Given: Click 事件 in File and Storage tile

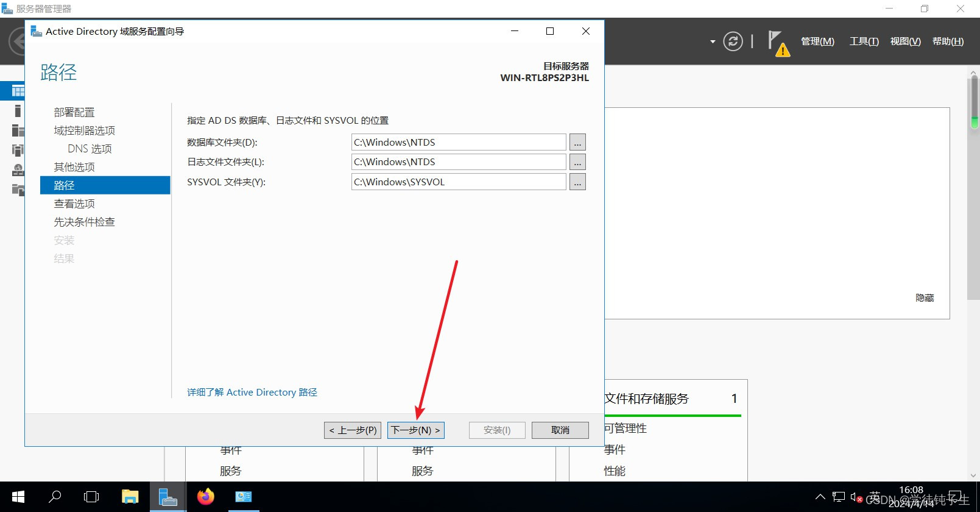Looking at the screenshot, I should (x=615, y=450).
